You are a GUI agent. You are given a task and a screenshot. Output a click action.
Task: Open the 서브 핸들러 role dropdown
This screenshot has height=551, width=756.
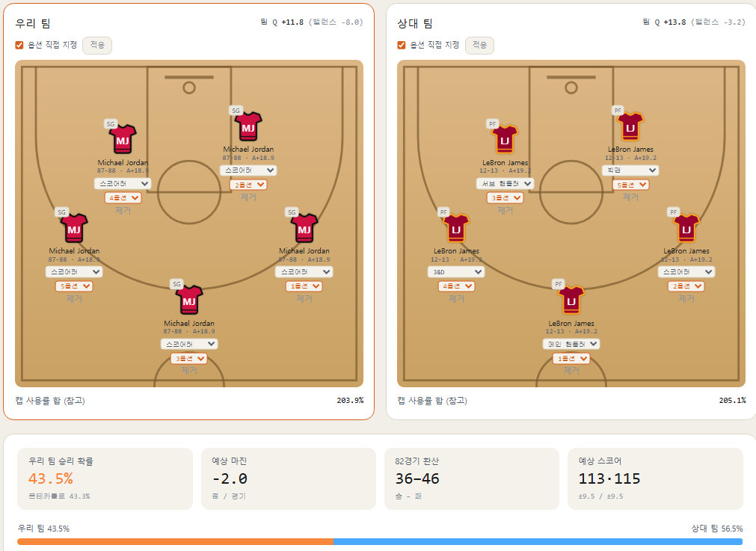[x=505, y=184]
